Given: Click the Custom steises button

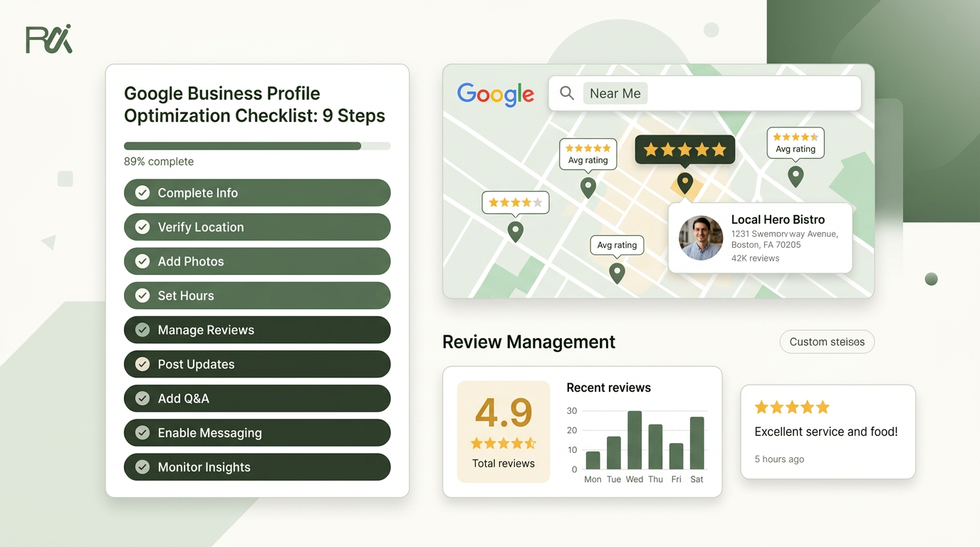Looking at the screenshot, I should coord(827,342).
